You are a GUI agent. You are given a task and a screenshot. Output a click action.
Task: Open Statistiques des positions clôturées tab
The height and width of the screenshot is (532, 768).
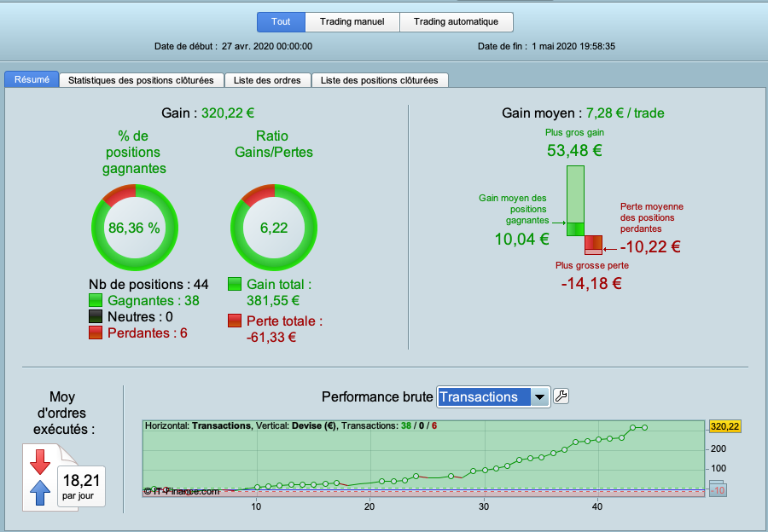pos(141,80)
